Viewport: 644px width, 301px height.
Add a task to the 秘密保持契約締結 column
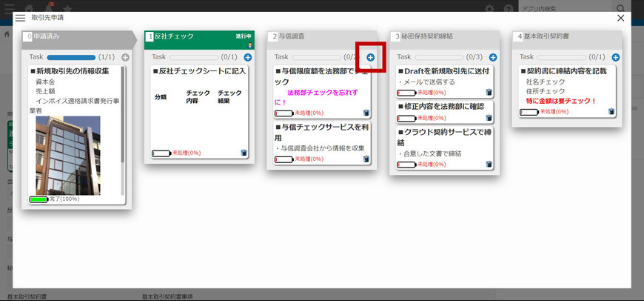click(x=492, y=57)
